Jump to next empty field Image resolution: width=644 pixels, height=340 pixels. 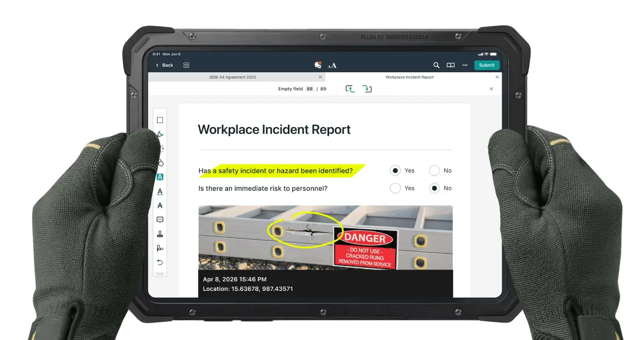(x=367, y=89)
